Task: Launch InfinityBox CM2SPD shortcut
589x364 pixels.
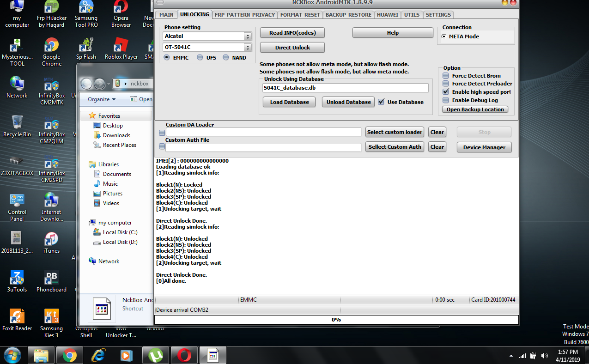Action: pyautogui.click(x=51, y=169)
